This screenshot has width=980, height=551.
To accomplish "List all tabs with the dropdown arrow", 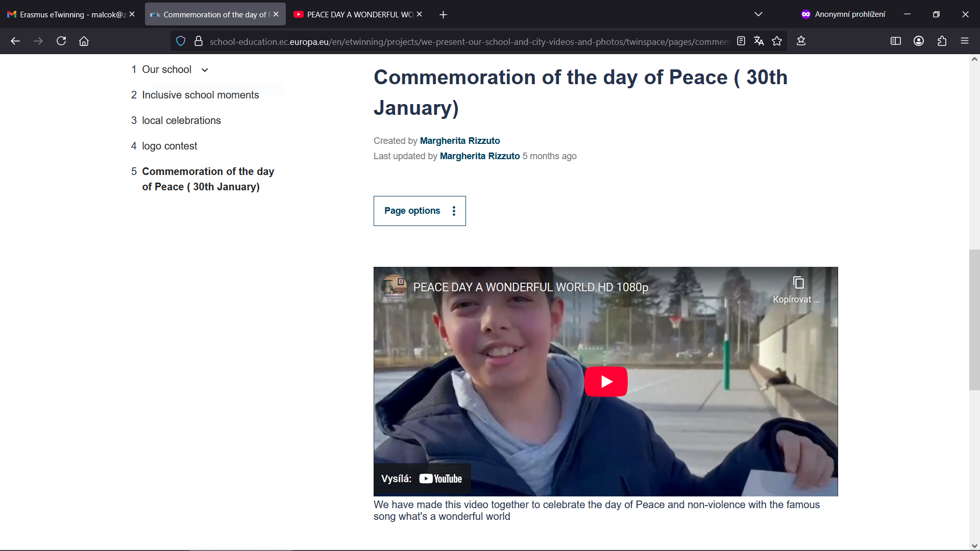I will [x=758, y=14].
